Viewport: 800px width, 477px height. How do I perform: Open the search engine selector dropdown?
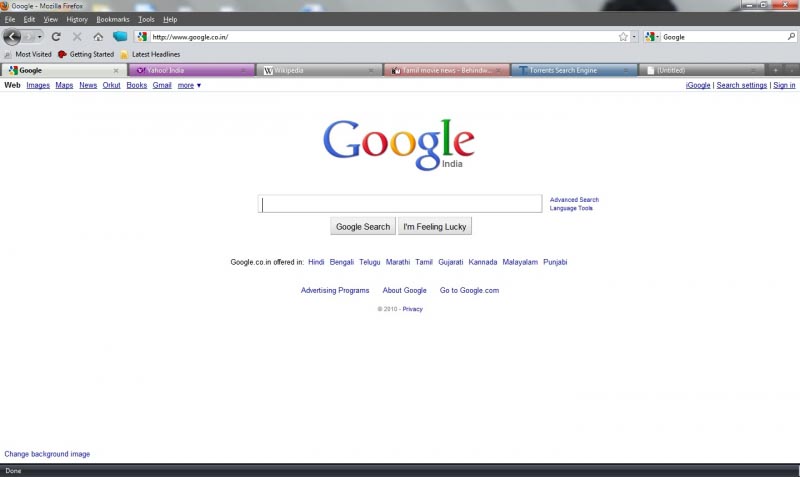tap(652, 37)
